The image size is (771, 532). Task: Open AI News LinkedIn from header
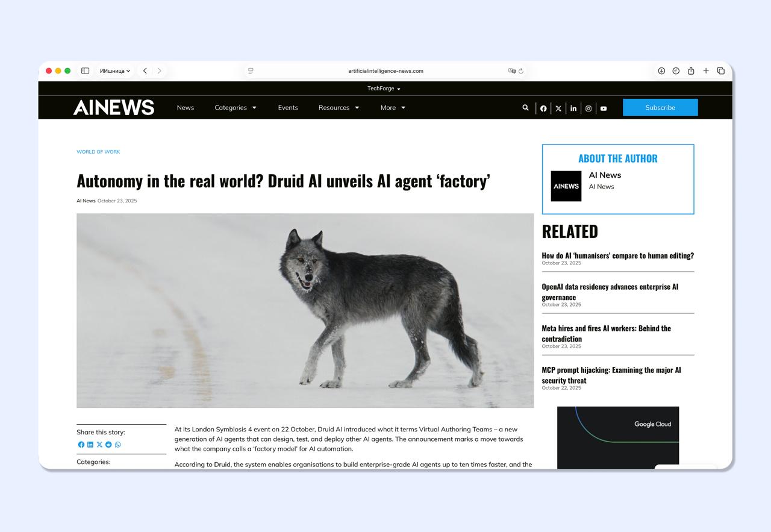573,108
